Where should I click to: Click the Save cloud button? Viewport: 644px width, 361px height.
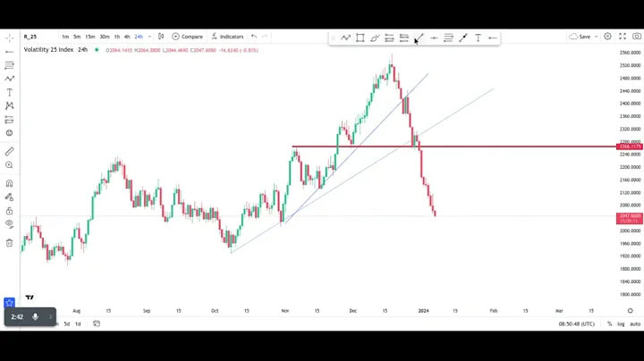pyautogui.click(x=580, y=37)
